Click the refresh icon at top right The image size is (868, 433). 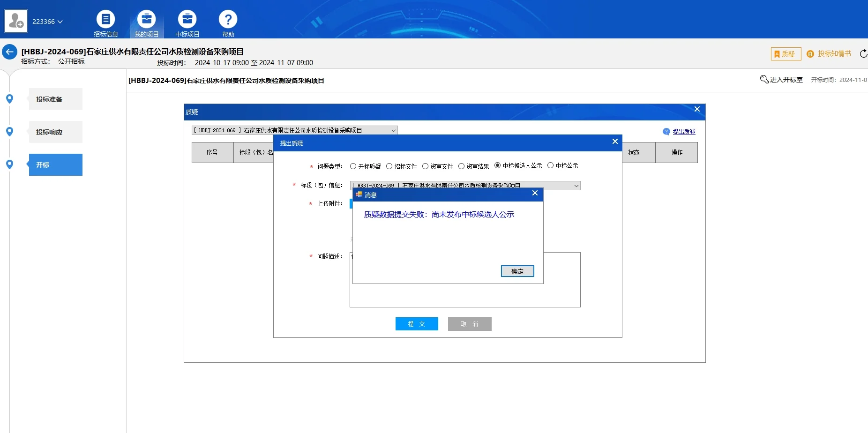point(863,53)
